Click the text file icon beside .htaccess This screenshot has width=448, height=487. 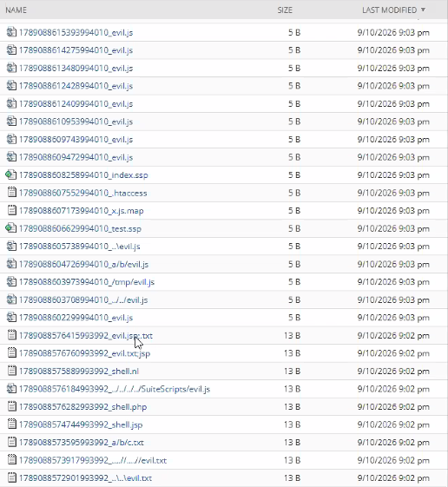pyautogui.click(x=12, y=193)
